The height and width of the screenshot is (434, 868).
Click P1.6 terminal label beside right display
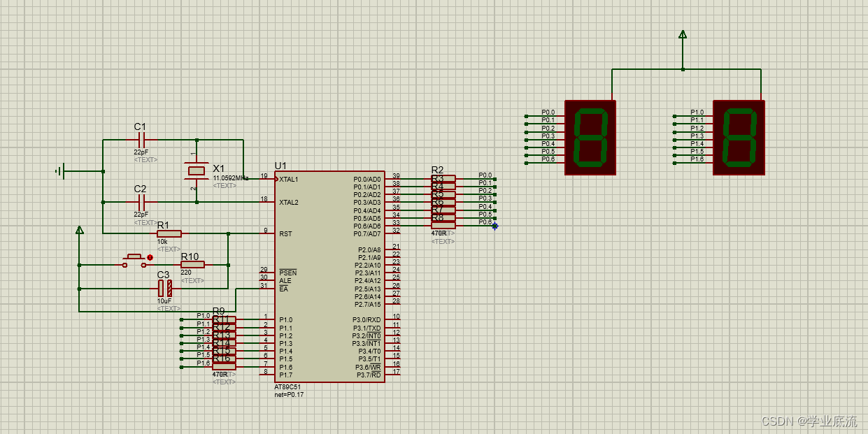tap(697, 159)
